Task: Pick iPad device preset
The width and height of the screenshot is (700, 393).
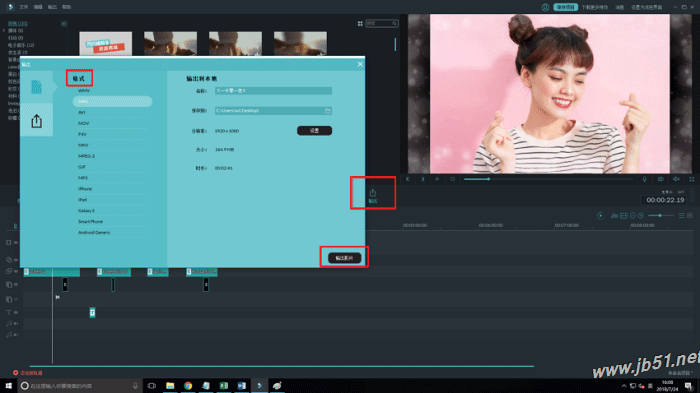Action: 83,200
